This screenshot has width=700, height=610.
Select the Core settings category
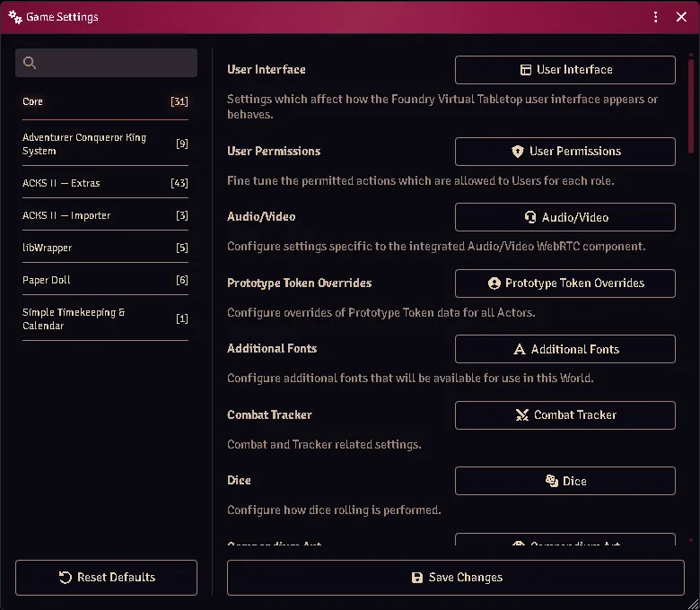[105, 101]
